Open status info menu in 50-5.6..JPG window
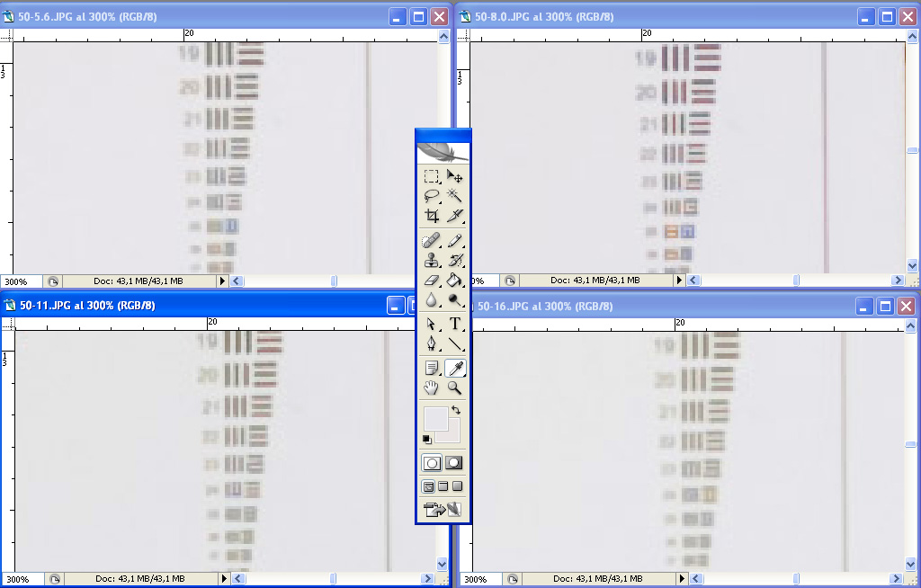Screen dimensions: 921x588 pyautogui.click(x=223, y=281)
